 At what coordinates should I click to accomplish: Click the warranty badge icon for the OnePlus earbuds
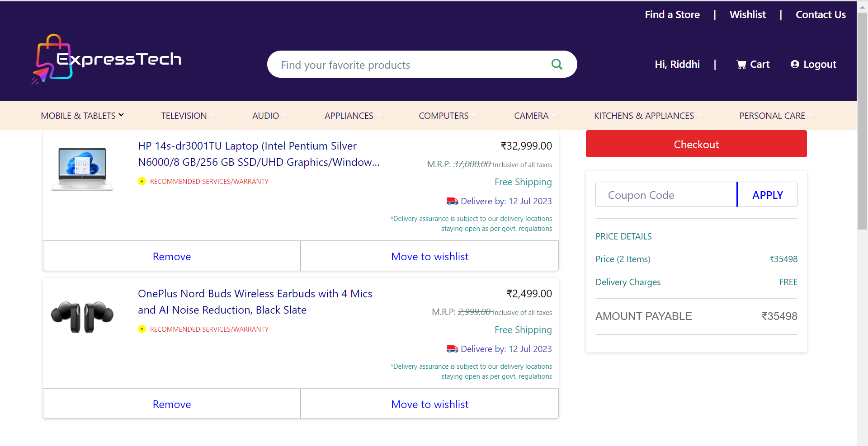[x=142, y=329]
